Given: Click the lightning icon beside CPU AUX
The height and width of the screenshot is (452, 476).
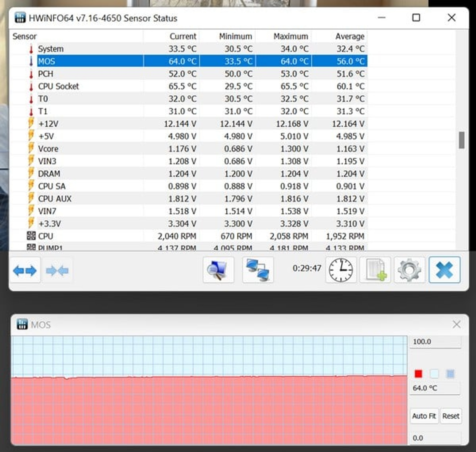Looking at the screenshot, I should pyautogui.click(x=31, y=198).
